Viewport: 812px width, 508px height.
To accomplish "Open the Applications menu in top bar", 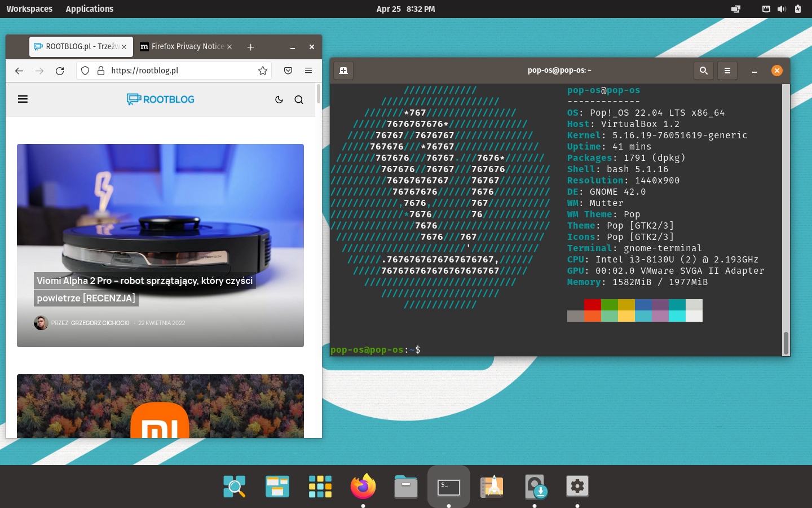I will 89,8.
